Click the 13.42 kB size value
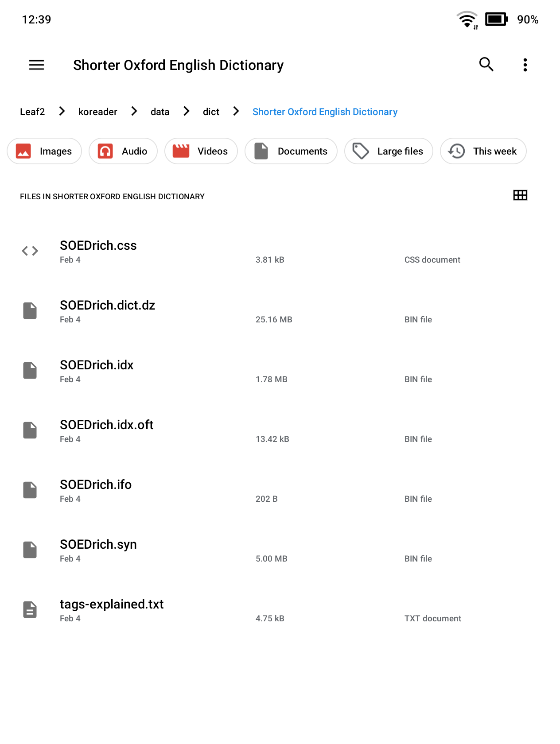The width and height of the screenshot is (560, 744). pyautogui.click(x=272, y=439)
